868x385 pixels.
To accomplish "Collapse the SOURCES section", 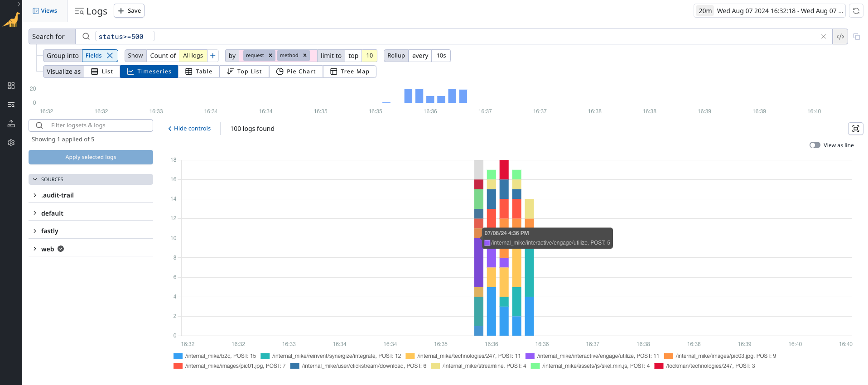I will 91,179.
